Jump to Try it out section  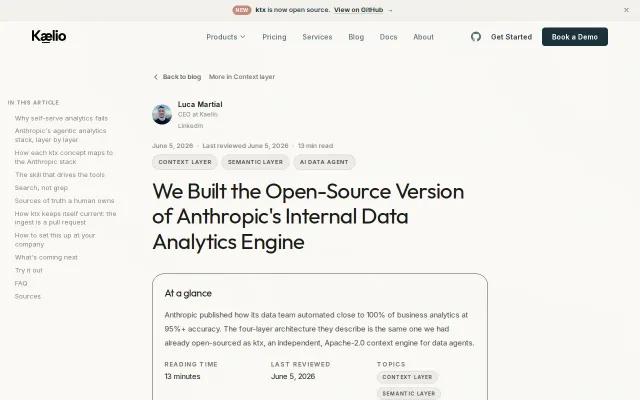pos(29,270)
